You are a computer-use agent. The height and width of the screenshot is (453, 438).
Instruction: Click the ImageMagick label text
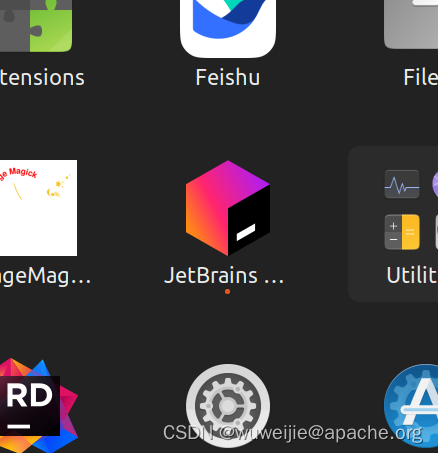point(45,277)
